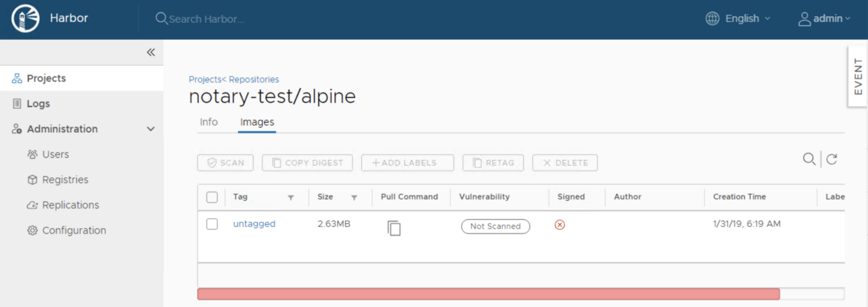Open the untagged image link
The image size is (868, 307).
(254, 224)
